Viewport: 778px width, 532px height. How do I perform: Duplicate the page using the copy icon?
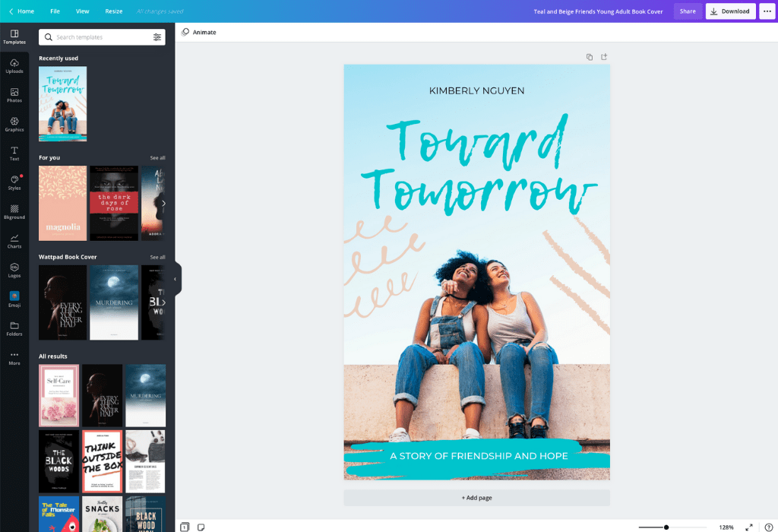pyautogui.click(x=590, y=56)
